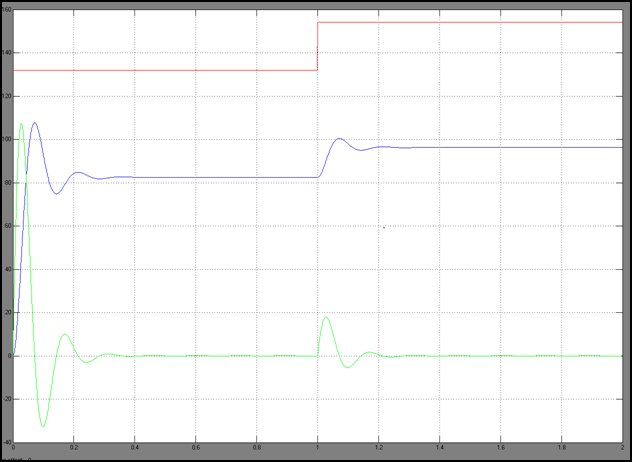The width and height of the screenshot is (632, 462).
Task: Click the y-axis tick label -20
Action: [7, 400]
